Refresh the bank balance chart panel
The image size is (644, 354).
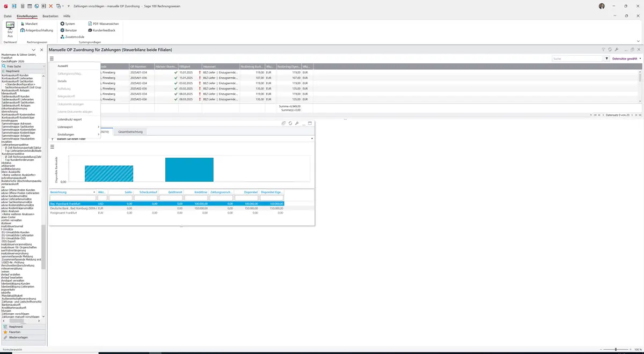pos(290,123)
